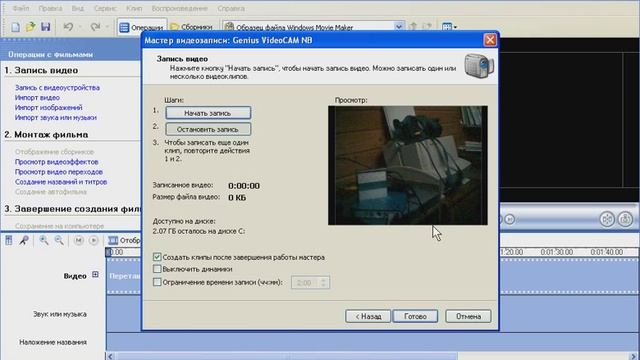Viewport: 640px width, 360px height.
Task: Undo the last action via toolbar arrow
Action: pyautogui.click(x=68, y=27)
